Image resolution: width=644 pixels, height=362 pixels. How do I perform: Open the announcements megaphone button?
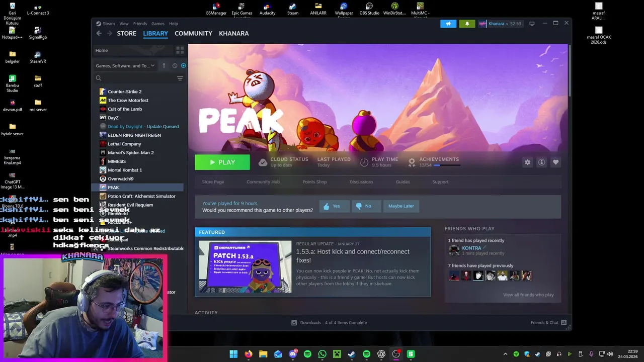(x=448, y=24)
